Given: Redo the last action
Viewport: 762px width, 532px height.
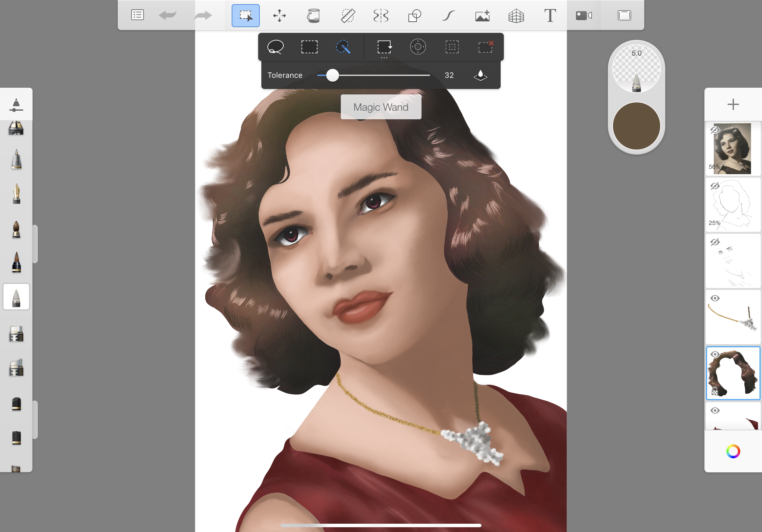Looking at the screenshot, I should (203, 15).
